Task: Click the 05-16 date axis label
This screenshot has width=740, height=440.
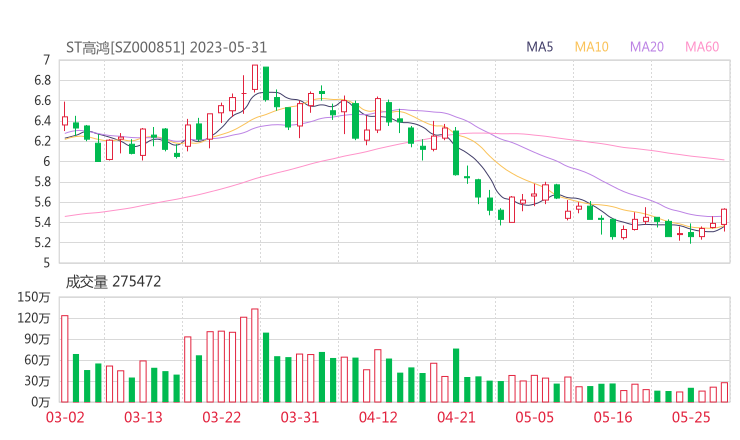Action: click(613, 417)
